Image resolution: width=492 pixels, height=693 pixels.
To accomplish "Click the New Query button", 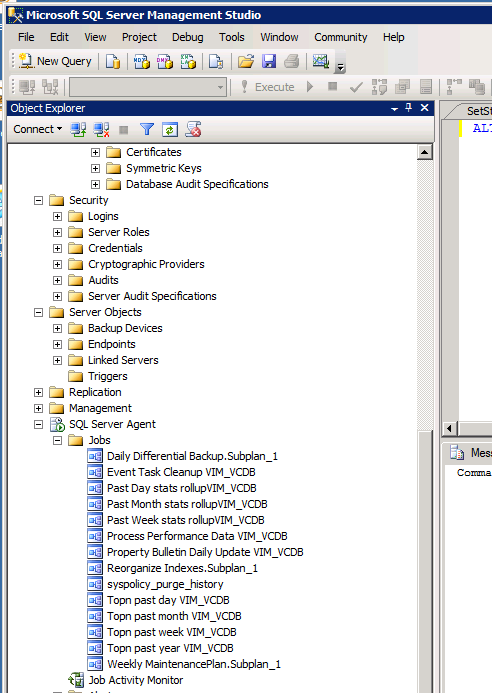I will (x=55, y=61).
